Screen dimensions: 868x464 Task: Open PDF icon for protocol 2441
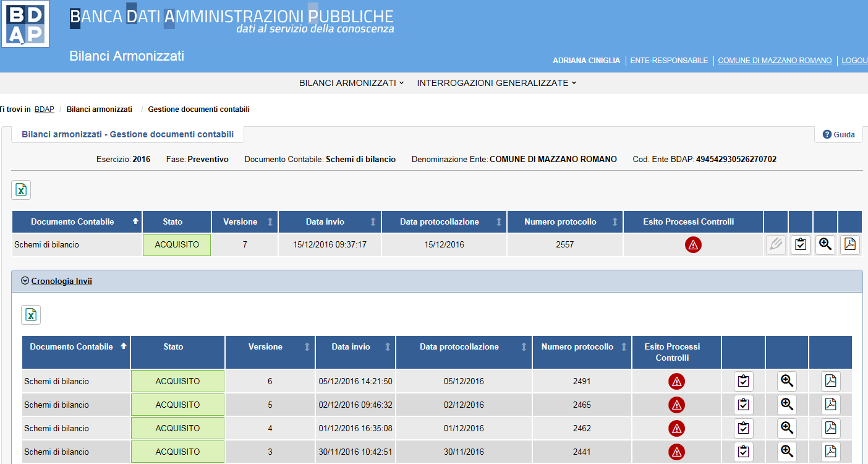pyautogui.click(x=831, y=452)
